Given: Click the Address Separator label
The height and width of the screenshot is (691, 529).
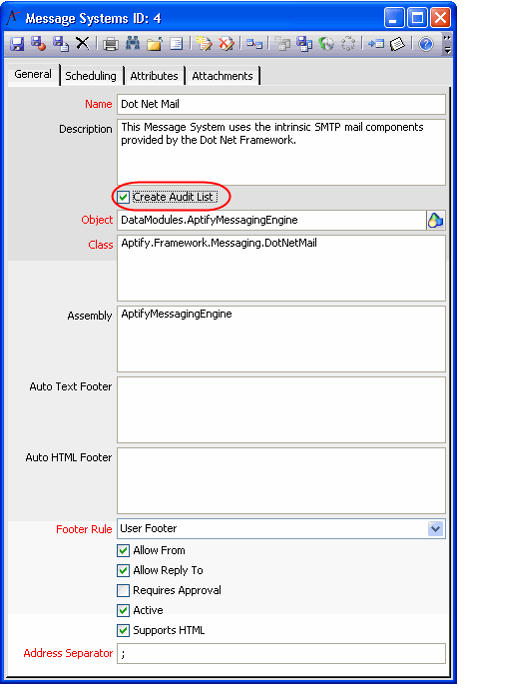Looking at the screenshot, I should coord(68,653).
